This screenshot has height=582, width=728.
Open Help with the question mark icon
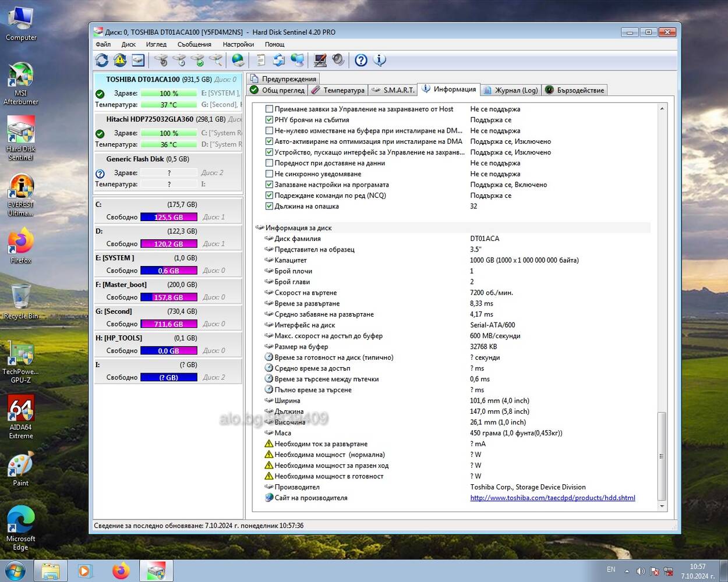click(361, 60)
